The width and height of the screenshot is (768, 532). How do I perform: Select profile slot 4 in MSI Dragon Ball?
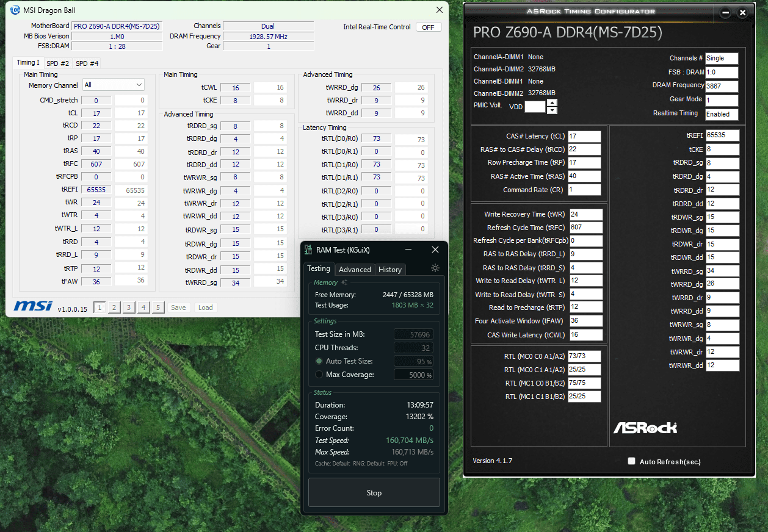pyautogui.click(x=143, y=307)
